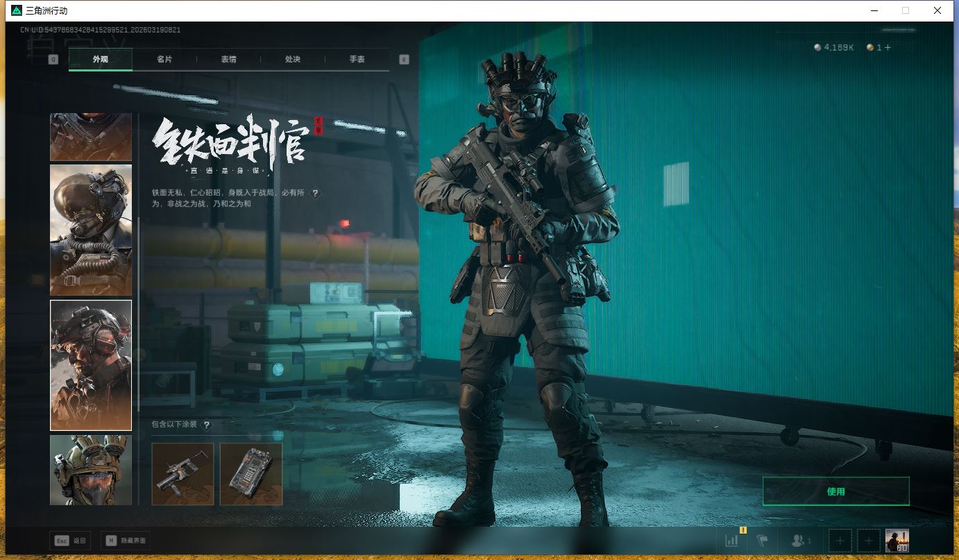Select the pilot helmet skin thumbnail
Image resolution: width=959 pixels, height=560 pixels.
click(x=91, y=230)
